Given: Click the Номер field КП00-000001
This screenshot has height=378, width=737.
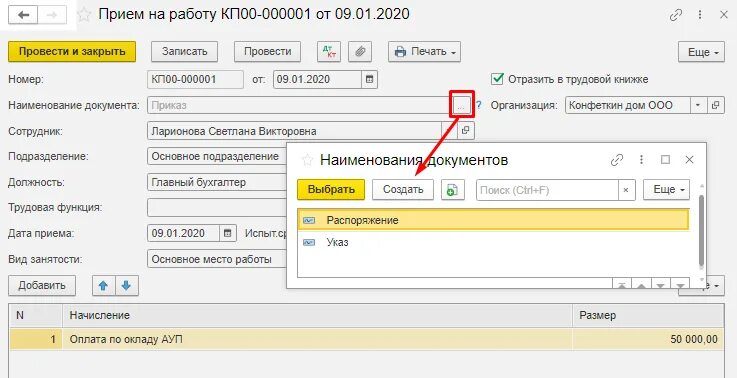Looking at the screenshot, I should pyautogui.click(x=196, y=79).
